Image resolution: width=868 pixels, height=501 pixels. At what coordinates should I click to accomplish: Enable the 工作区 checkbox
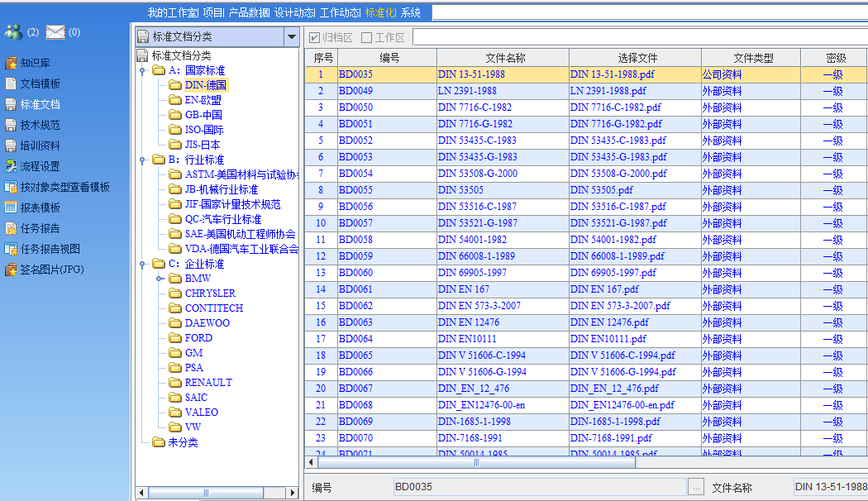pyautogui.click(x=366, y=37)
